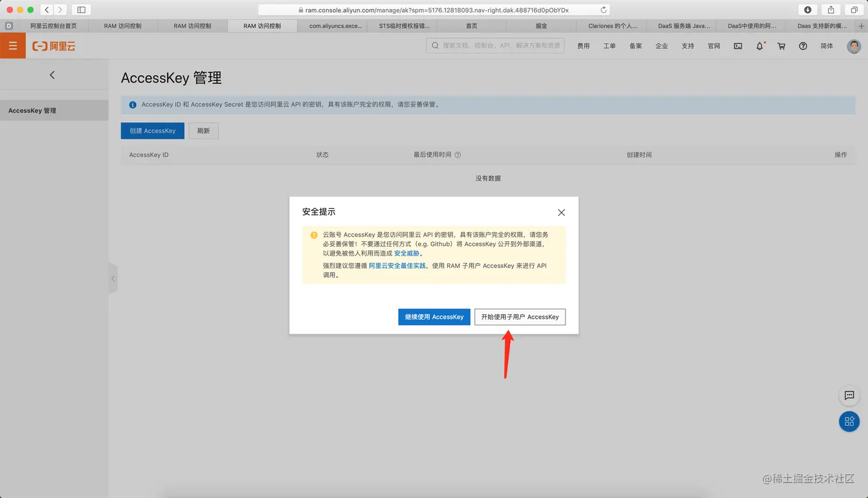Show Safari downloads
Image resolution: width=868 pixels, height=498 pixels.
(x=808, y=10)
